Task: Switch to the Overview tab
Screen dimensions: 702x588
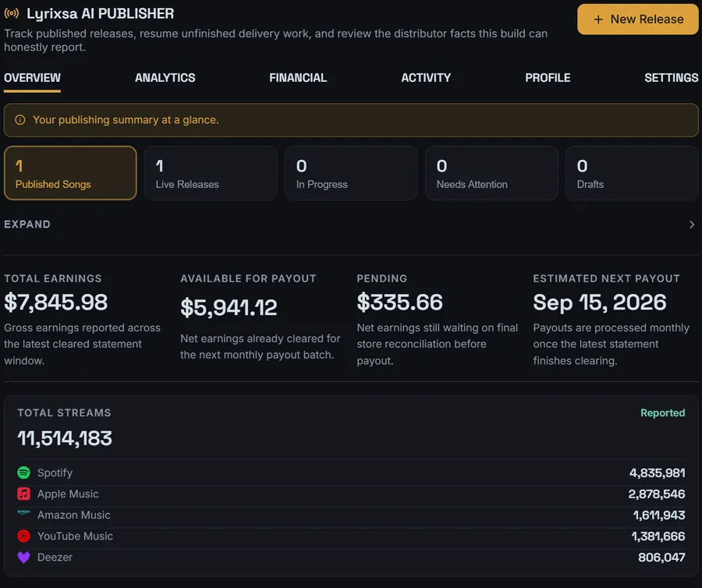Action: (32, 78)
